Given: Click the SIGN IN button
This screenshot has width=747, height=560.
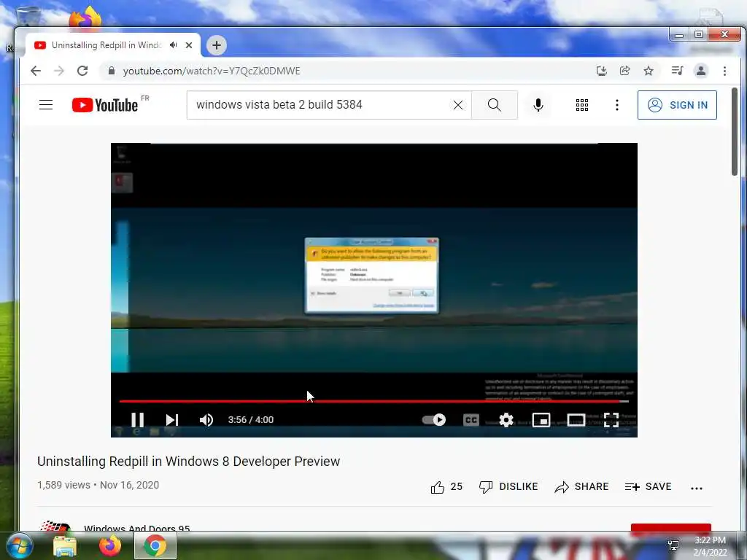Looking at the screenshot, I should click(677, 105).
